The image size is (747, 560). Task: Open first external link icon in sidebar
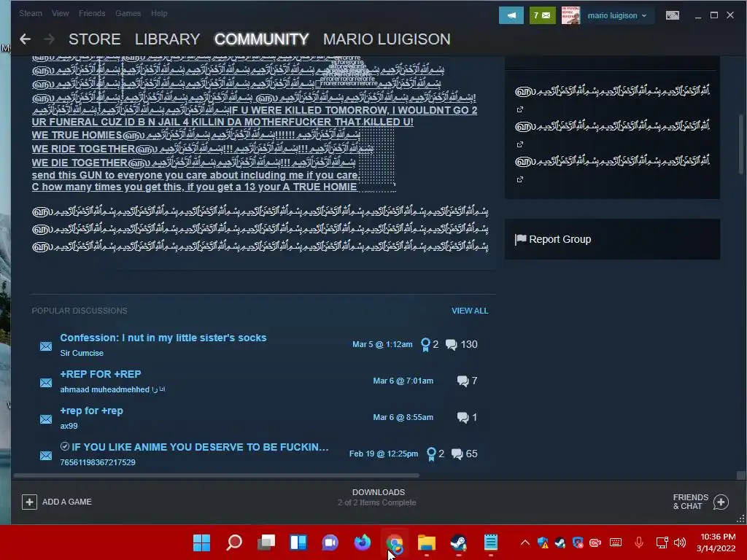click(x=519, y=109)
